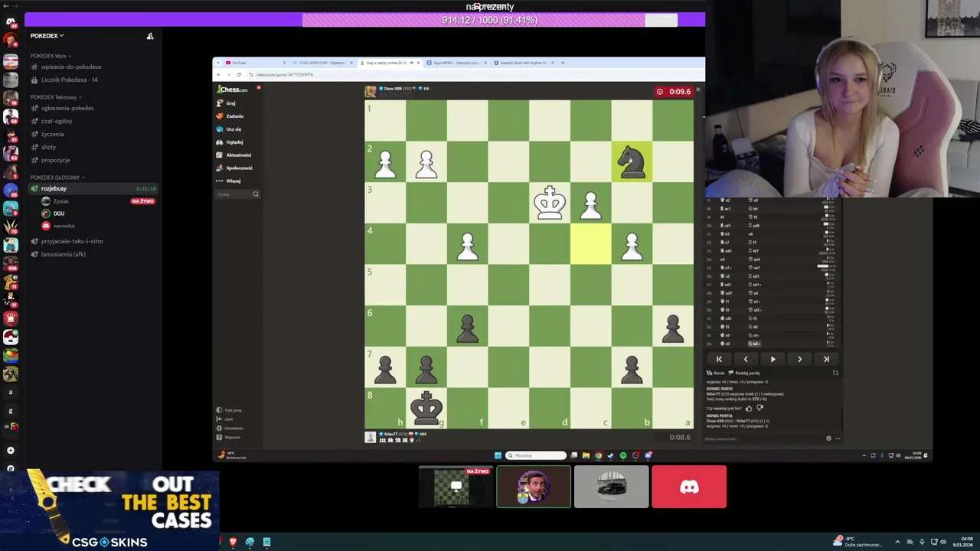The image size is (980, 551).
Task: Give thumbs up for fair play
Action: tap(749, 408)
